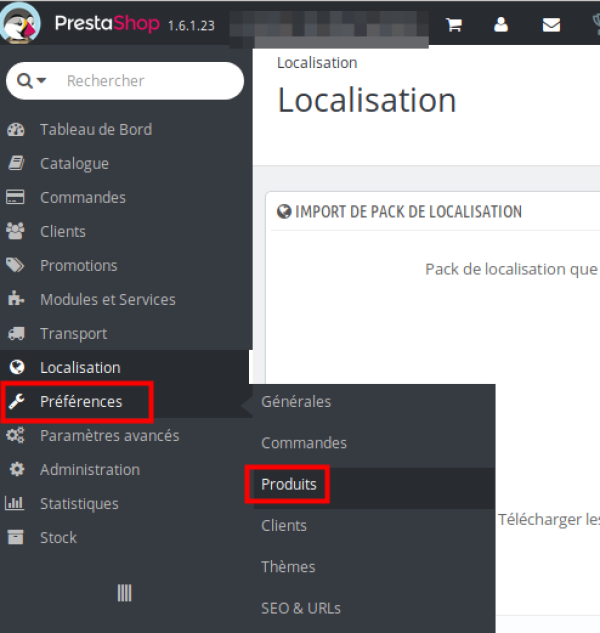600x633 pixels.
Task: Click the Transport truck icon
Action: [x=15, y=333]
